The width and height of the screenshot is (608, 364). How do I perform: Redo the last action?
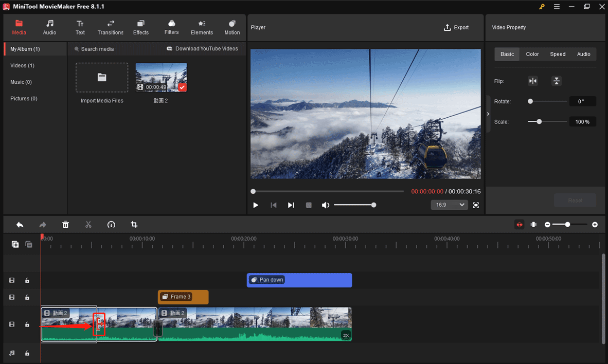tap(43, 225)
